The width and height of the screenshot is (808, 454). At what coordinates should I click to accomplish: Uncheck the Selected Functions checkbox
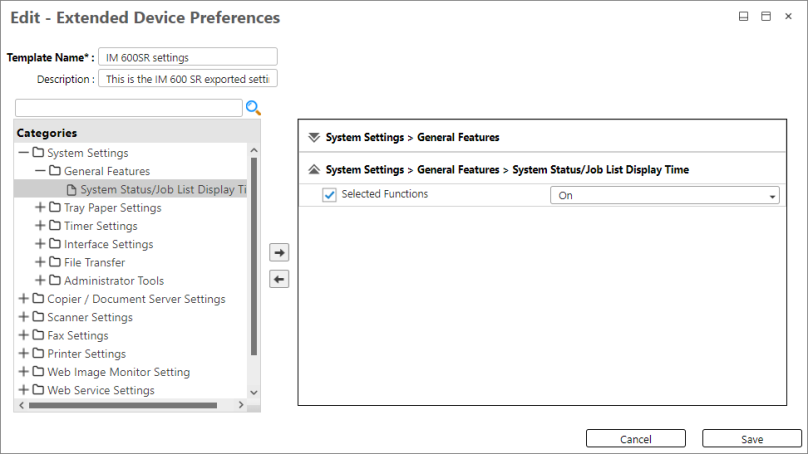329,195
